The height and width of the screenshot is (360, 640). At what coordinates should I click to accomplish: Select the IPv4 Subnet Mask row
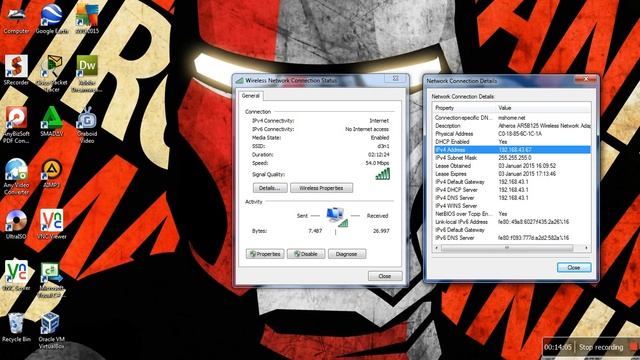click(512, 158)
